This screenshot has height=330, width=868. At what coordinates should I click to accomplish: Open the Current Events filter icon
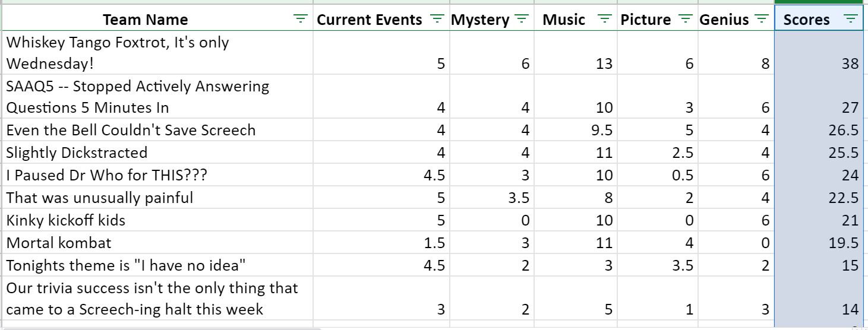pyautogui.click(x=437, y=20)
